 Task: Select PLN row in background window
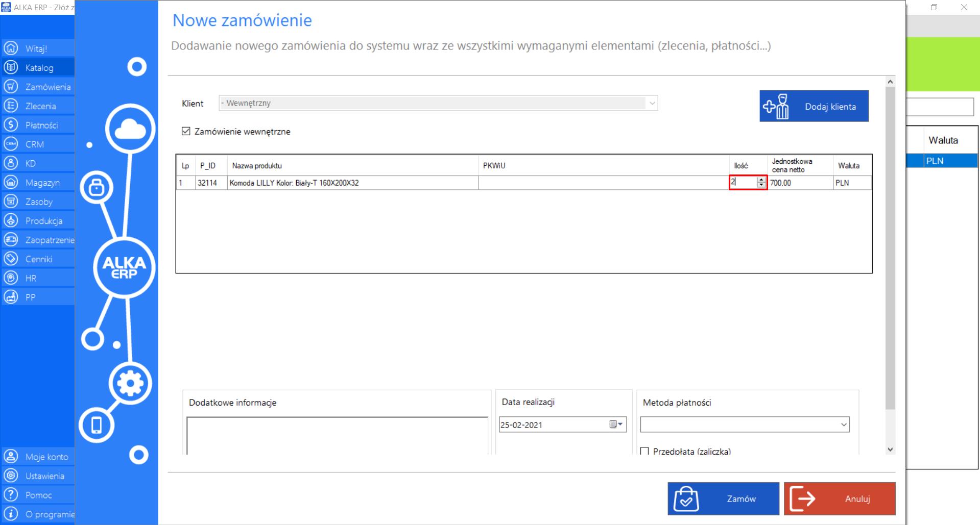[x=942, y=161]
